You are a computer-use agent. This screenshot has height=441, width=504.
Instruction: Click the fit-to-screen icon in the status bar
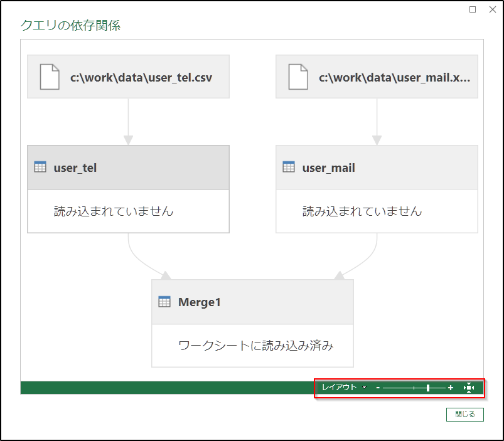tap(469, 388)
